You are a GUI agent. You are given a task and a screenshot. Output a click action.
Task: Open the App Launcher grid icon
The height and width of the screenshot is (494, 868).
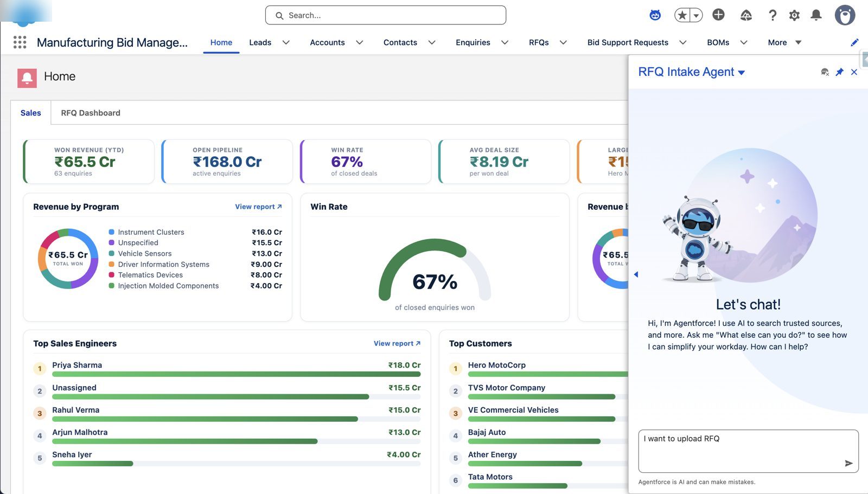[x=20, y=42]
